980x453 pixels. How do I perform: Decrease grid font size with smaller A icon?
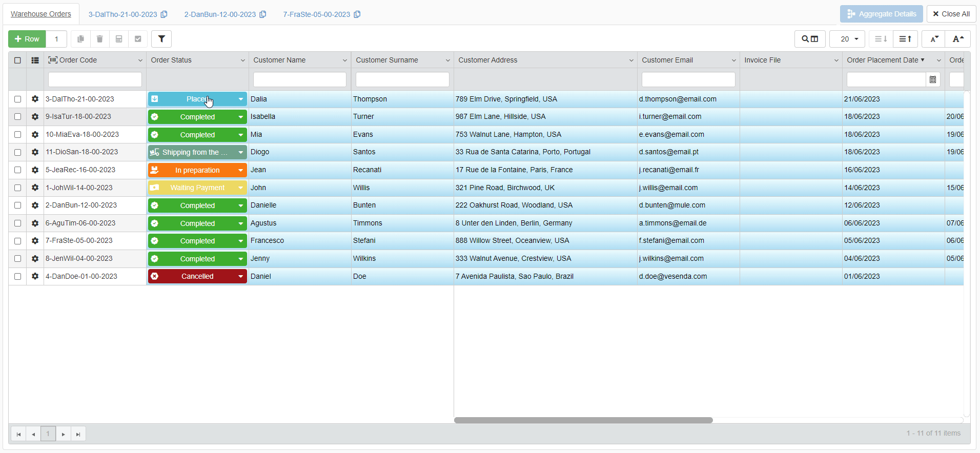click(934, 39)
